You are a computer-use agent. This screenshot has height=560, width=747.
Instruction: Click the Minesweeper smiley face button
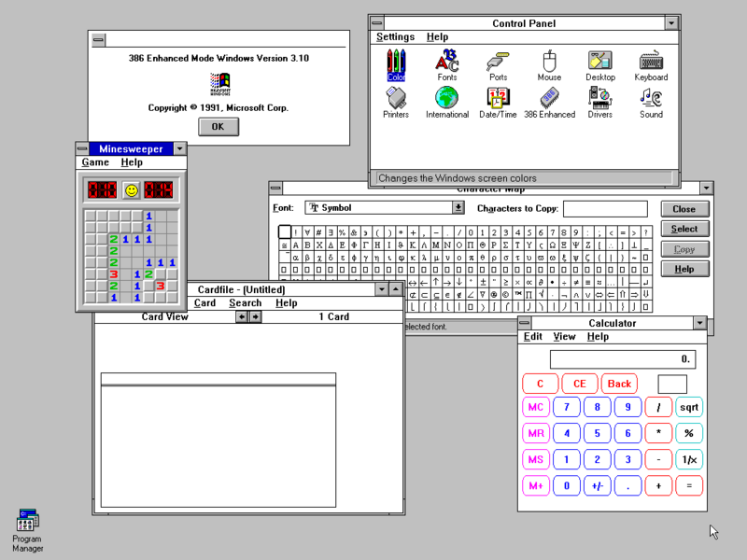(132, 190)
